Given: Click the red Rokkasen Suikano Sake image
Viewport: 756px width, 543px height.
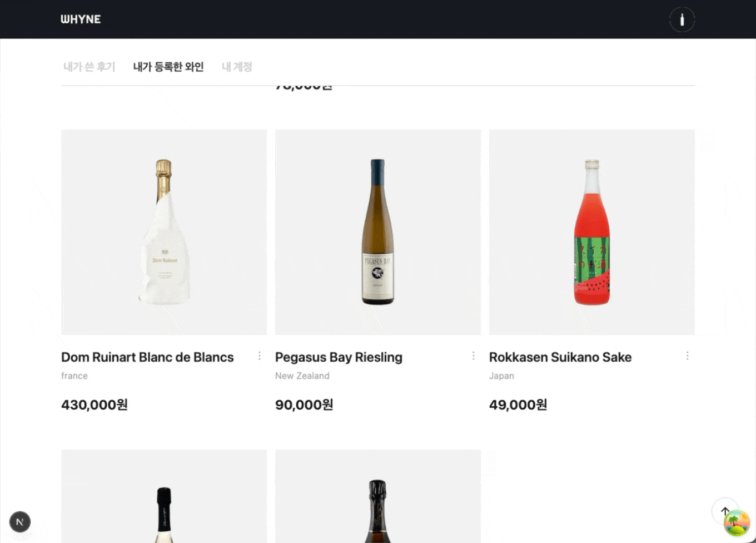Looking at the screenshot, I should tap(592, 232).
